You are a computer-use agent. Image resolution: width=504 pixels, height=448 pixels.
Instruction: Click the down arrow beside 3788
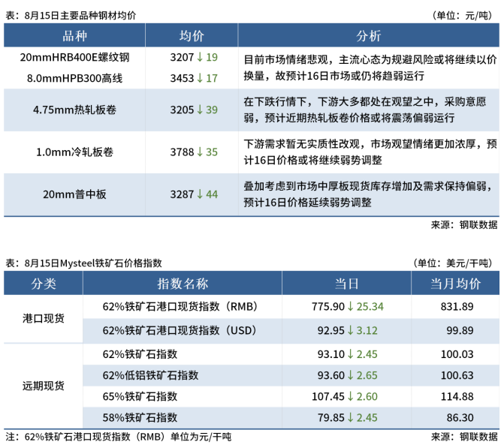click(x=201, y=152)
